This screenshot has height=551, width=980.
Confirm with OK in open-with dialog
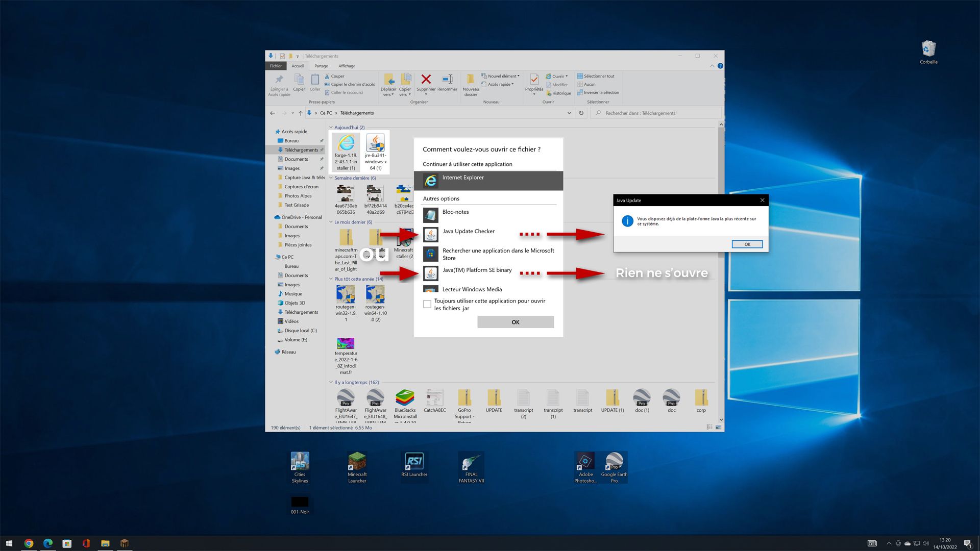[515, 322]
